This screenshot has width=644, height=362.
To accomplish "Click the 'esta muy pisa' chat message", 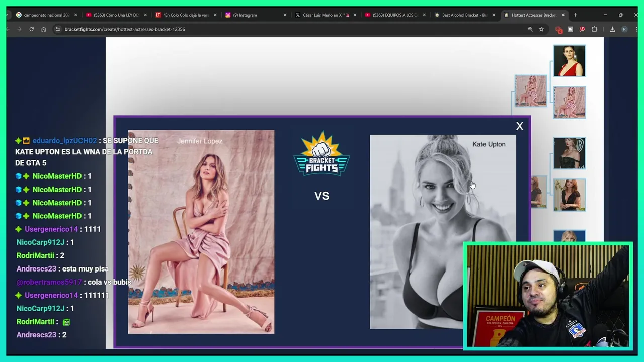I will tap(86, 269).
